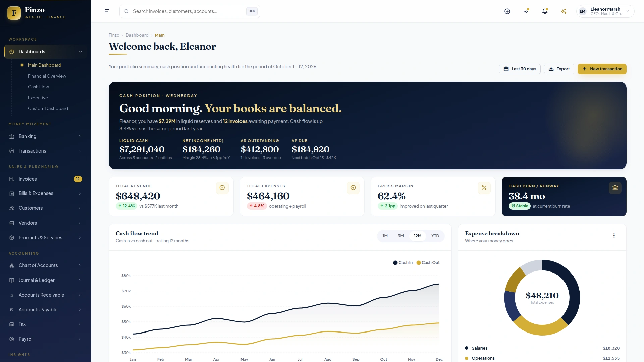Image resolution: width=644 pixels, height=362 pixels.
Task: Click the Dashboard breadcrumb link
Action: (137, 35)
